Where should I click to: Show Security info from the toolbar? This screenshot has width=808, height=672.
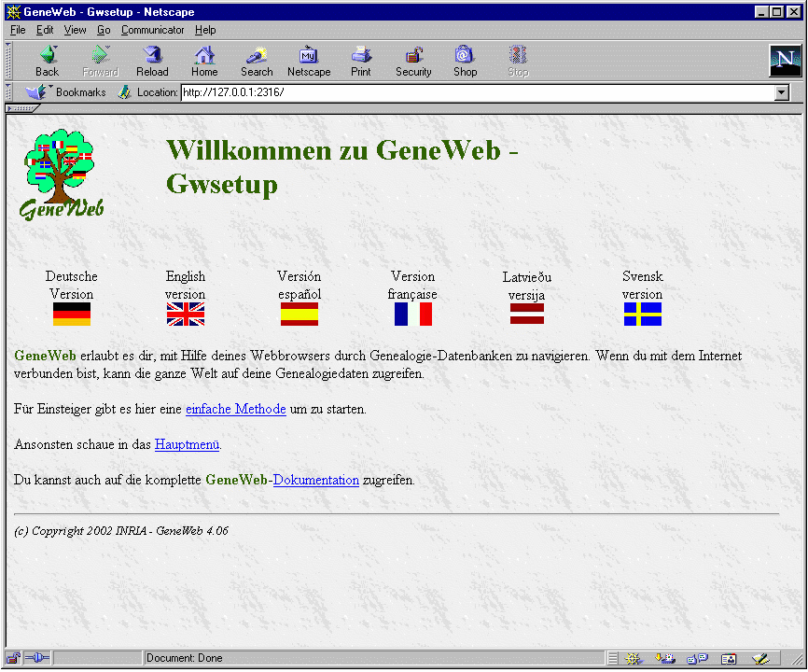pyautogui.click(x=413, y=62)
